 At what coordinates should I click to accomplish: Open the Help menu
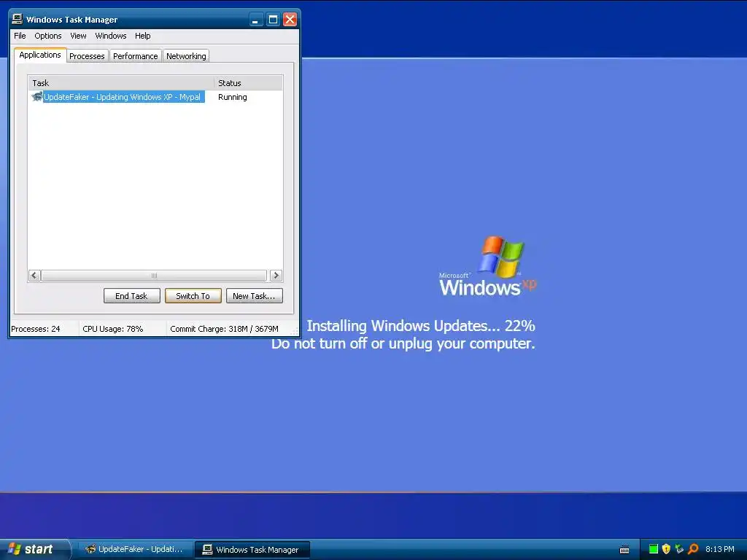[x=142, y=36]
